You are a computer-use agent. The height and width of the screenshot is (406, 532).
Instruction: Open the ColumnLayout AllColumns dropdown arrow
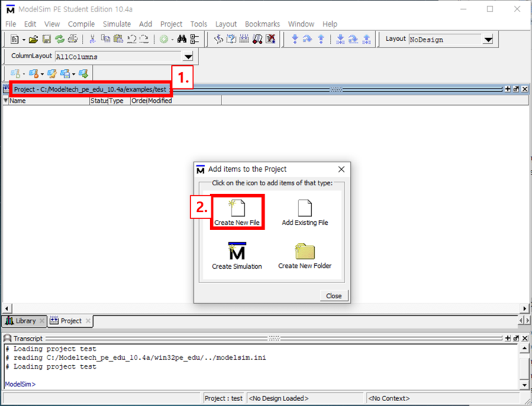click(188, 56)
